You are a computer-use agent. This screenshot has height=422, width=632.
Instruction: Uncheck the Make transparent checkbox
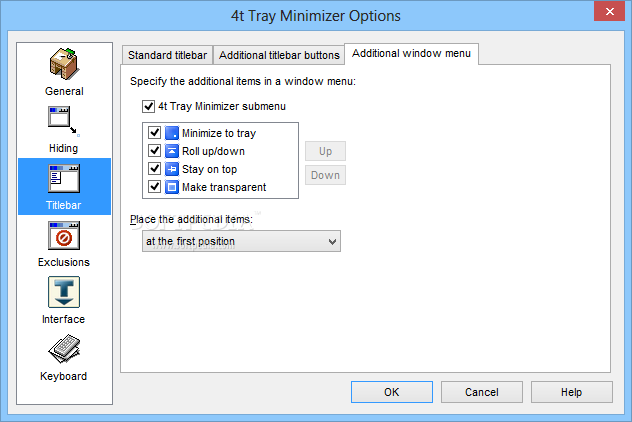[x=154, y=187]
